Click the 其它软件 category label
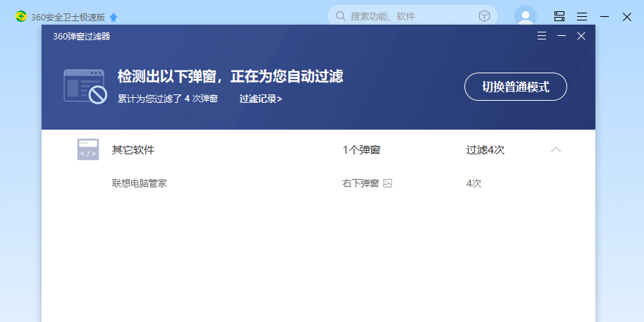 point(133,150)
